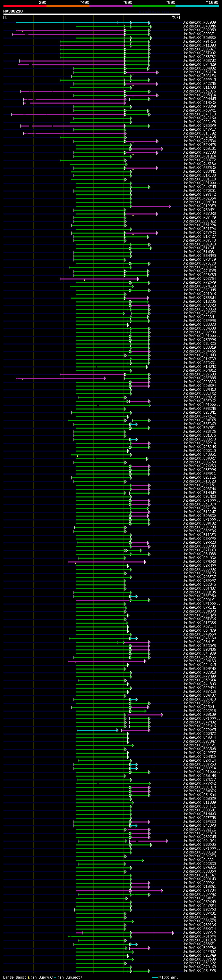Open hit UniRef100_P92959

pos(199,30)
